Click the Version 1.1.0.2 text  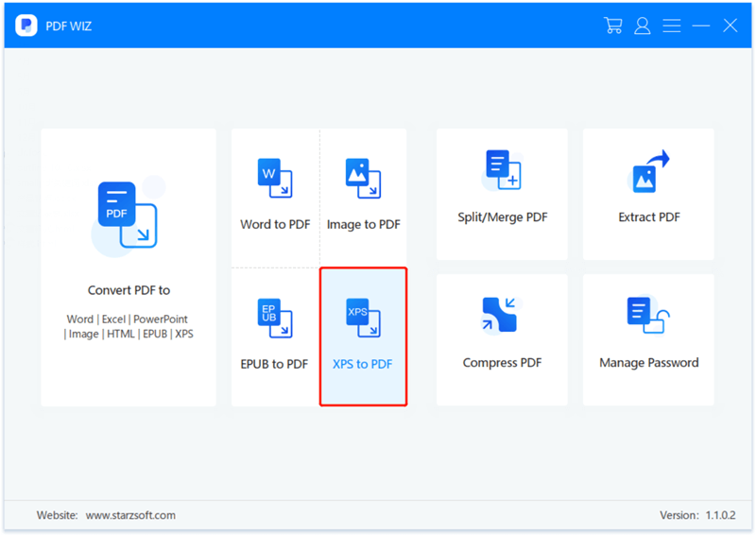697,515
